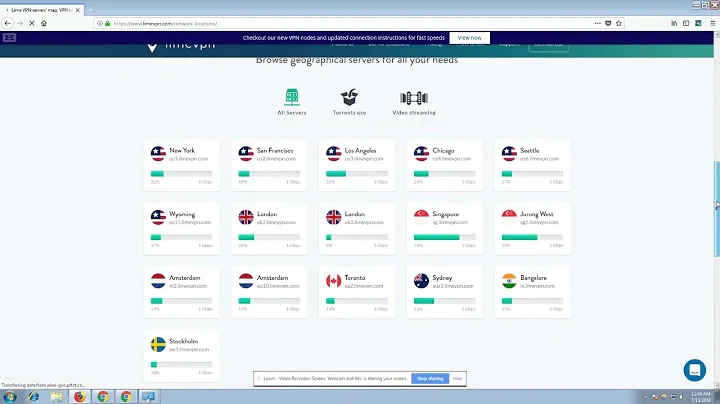720x404 pixels.
Task: Open the Windows Start menu
Action: coord(10,397)
